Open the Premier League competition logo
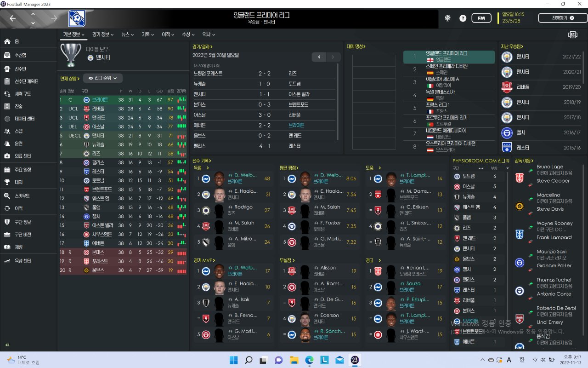The width and height of the screenshot is (588, 368). (x=77, y=18)
